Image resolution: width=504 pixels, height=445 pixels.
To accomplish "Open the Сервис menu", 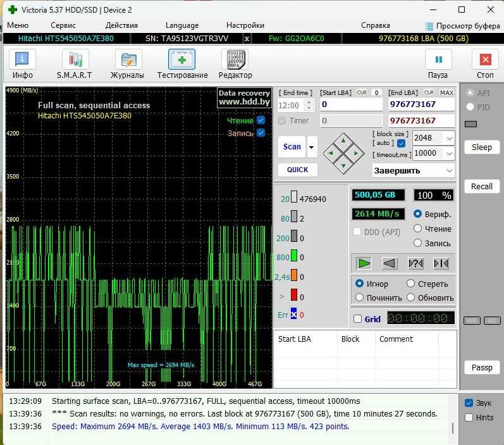I will coord(63,25).
